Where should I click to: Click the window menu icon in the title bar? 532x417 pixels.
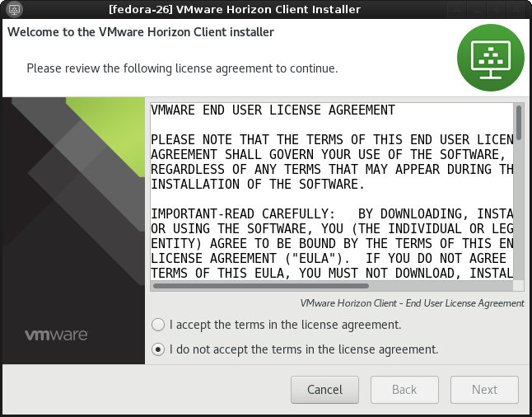coord(14,9)
